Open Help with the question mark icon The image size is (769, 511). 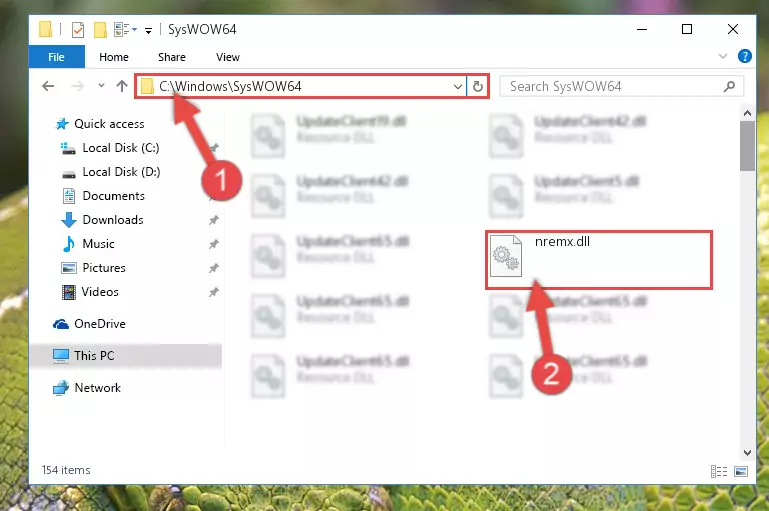coord(744,56)
